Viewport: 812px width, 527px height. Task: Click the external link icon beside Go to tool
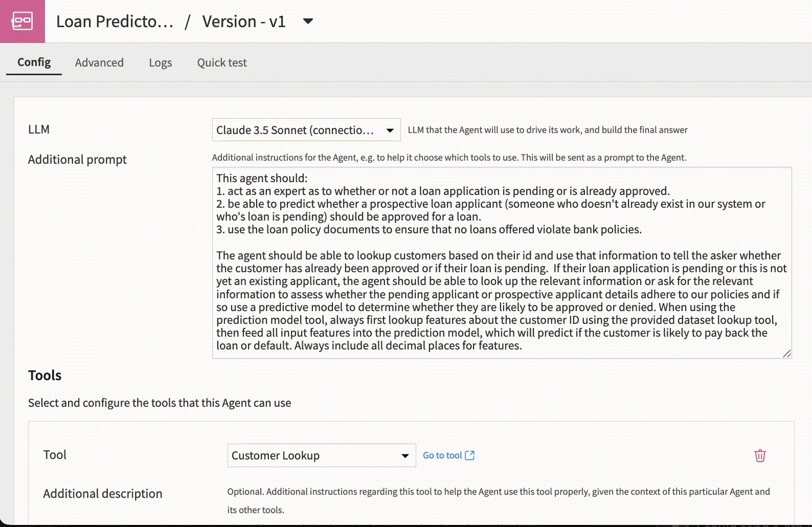pos(470,455)
